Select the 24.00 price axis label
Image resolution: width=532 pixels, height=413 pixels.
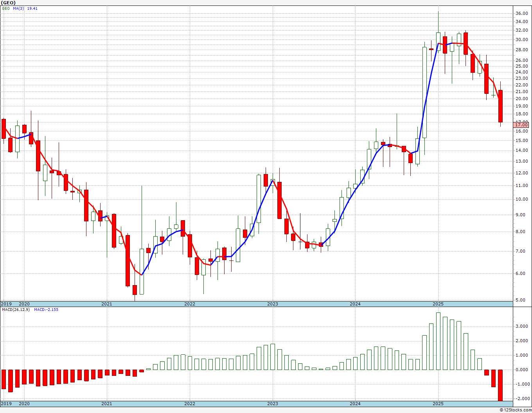(521, 72)
